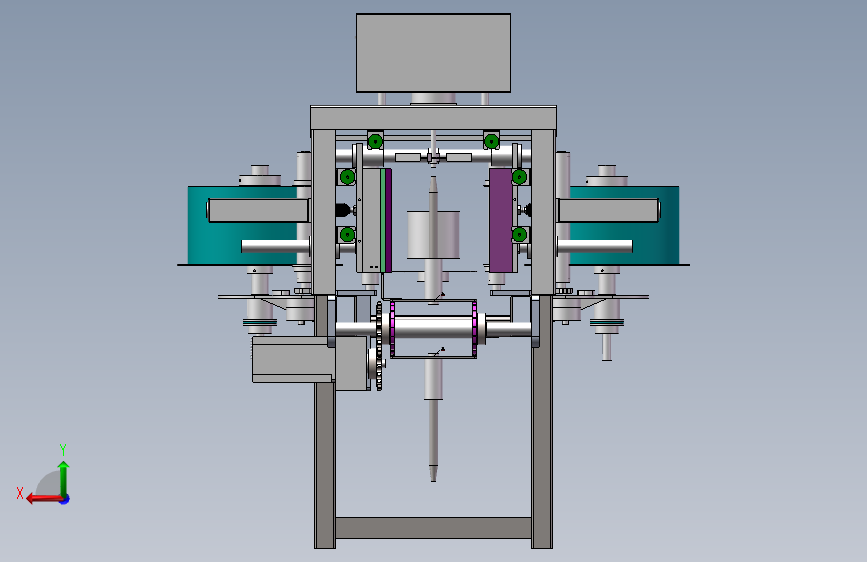Select the rectangular gray bar across right teal drum

pyautogui.click(x=609, y=210)
